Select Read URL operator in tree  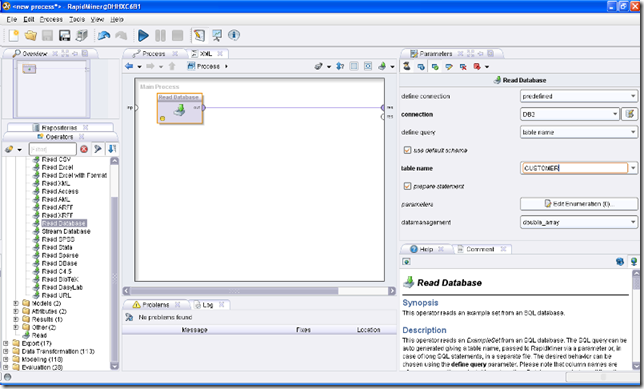(x=56, y=295)
